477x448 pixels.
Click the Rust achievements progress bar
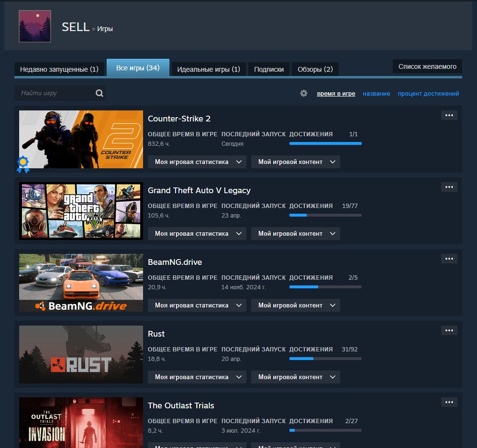[325, 358]
